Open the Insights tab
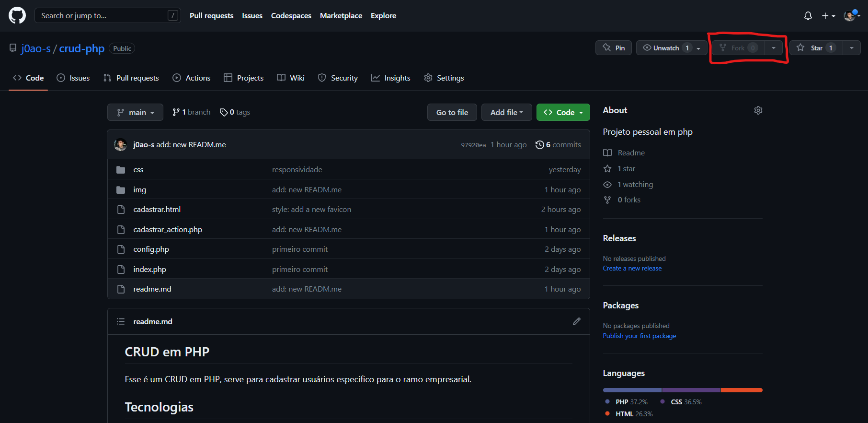Viewport: 868px width, 423px height. point(390,78)
